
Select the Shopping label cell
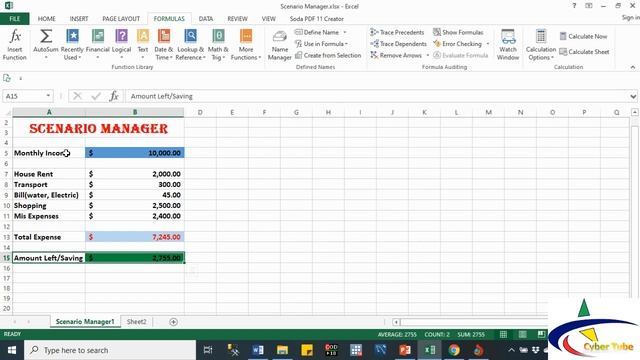pos(49,205)
